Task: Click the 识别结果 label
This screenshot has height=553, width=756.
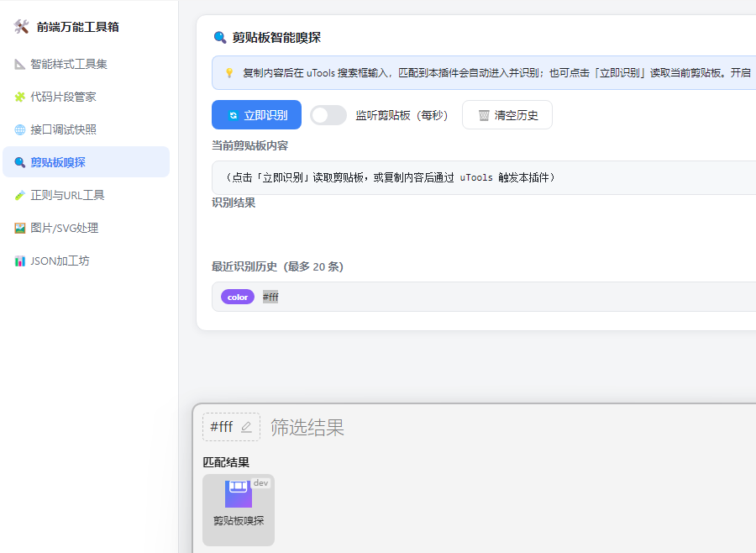Action: pyautogui.click(x=234, y=203)
